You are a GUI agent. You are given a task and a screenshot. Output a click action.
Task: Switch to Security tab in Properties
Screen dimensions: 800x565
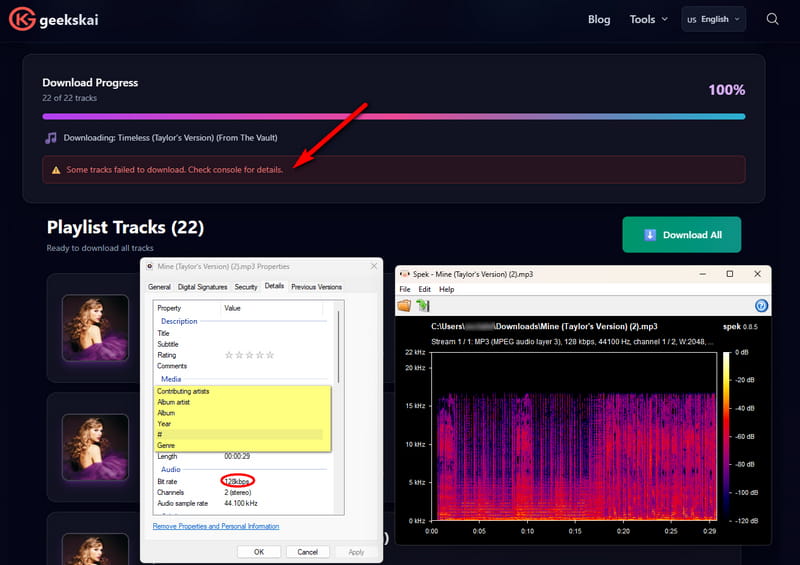pyautogui.click(x=246, y=287)
